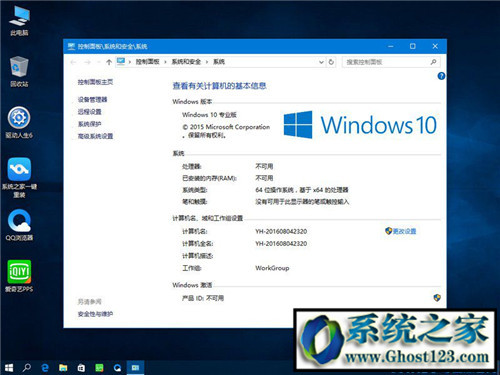500x375 pixels.
Task: Open Control Panel Home link
Action: pyautogui.click(x=95, y=82)
